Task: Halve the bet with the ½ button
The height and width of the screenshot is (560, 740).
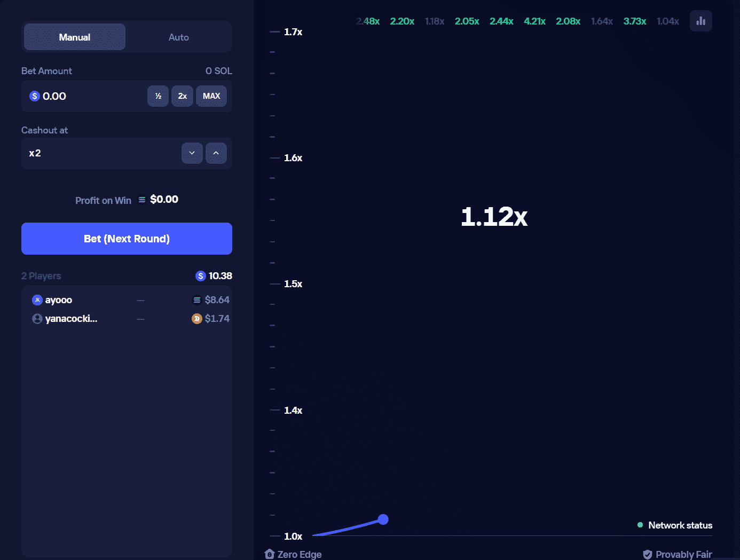Action: (x=158, y=96)
